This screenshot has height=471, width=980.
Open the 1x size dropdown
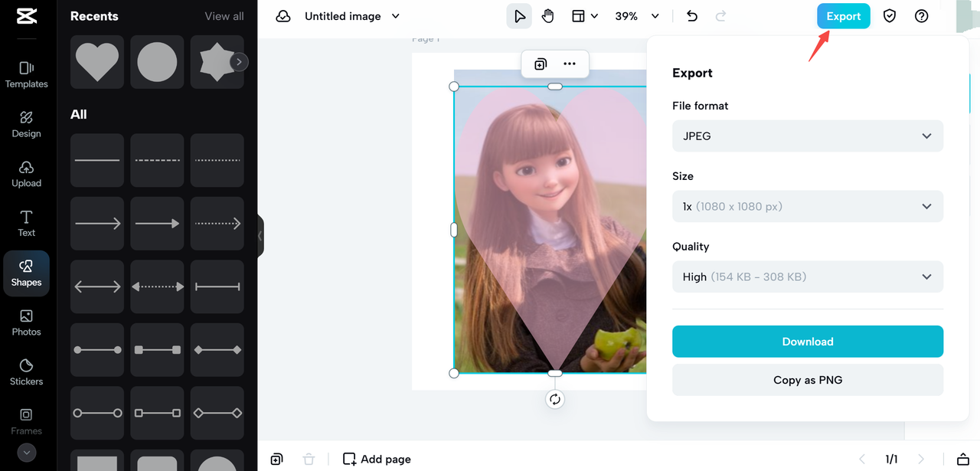tap(808, 207)
